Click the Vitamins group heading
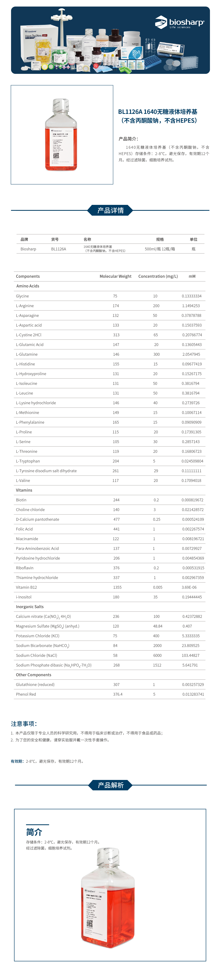Screen dimensions: 221x980 24,490
